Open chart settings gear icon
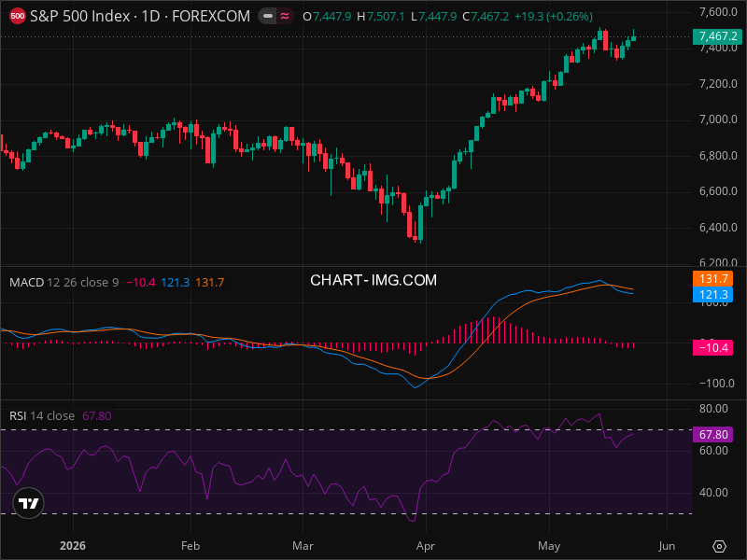This screenshot has height=560, width=747. (x=719, y=546)
